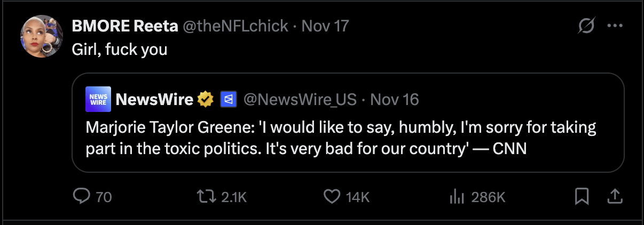Click the gold verified badge

206,99
